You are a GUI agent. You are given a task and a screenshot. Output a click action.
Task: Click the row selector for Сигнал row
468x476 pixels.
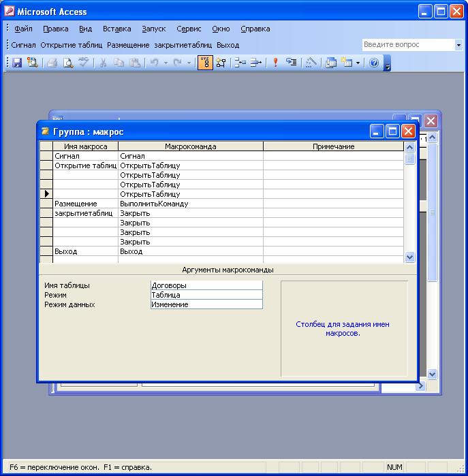[46, 156]
